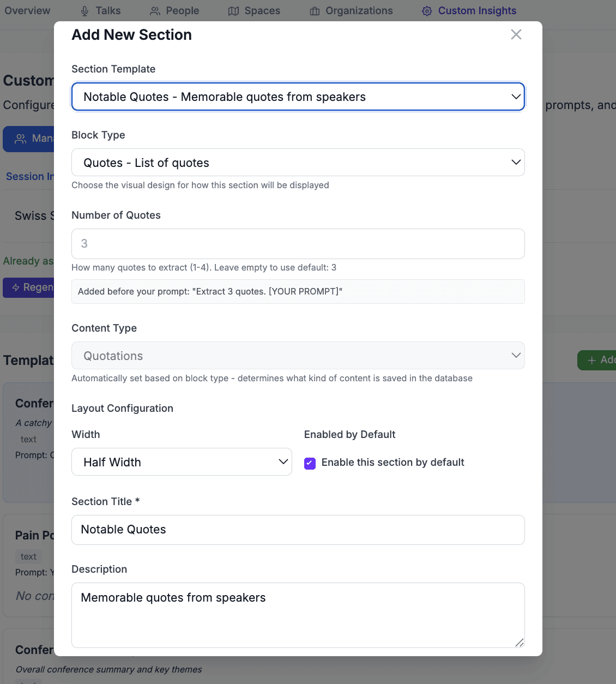616x684 pixels.
Task: Grab the Description textarea resize handle
Action: [x=520, y=643]
